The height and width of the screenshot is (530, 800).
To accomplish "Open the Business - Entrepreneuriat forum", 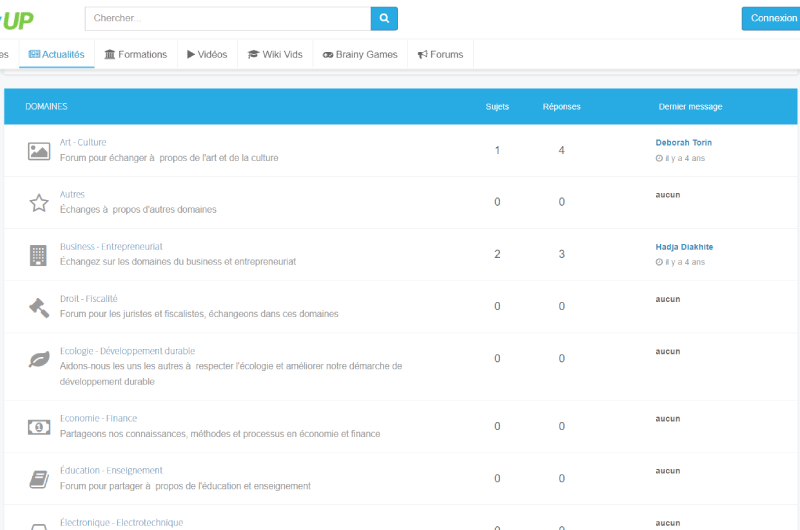I will 111,246.
